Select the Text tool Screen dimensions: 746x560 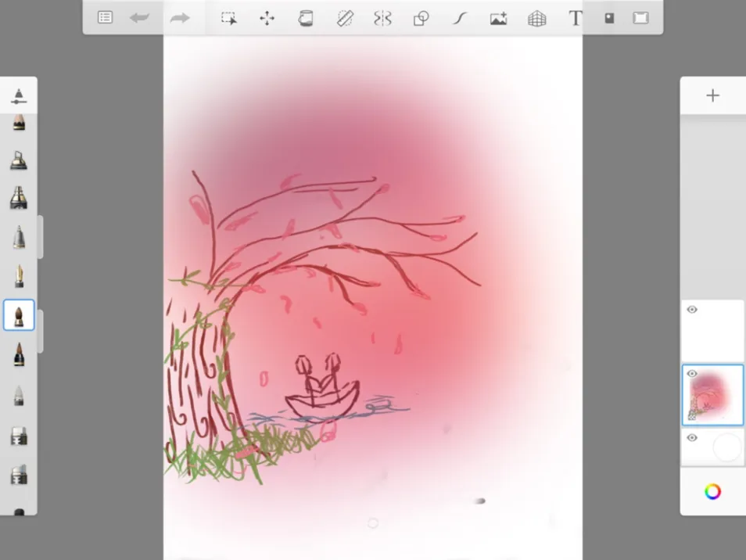coord(576,19)
